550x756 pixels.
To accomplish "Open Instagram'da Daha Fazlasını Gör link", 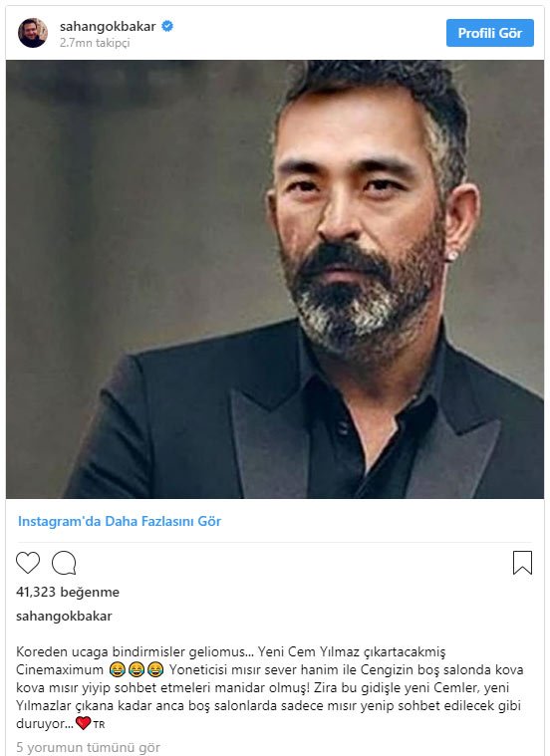I will 120,521.
